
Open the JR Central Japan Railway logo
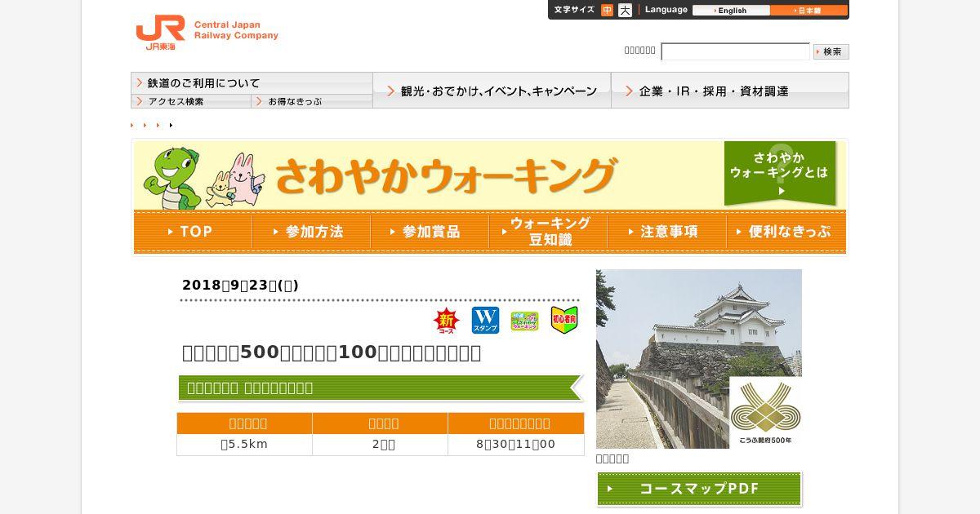(x=207, y=33)
